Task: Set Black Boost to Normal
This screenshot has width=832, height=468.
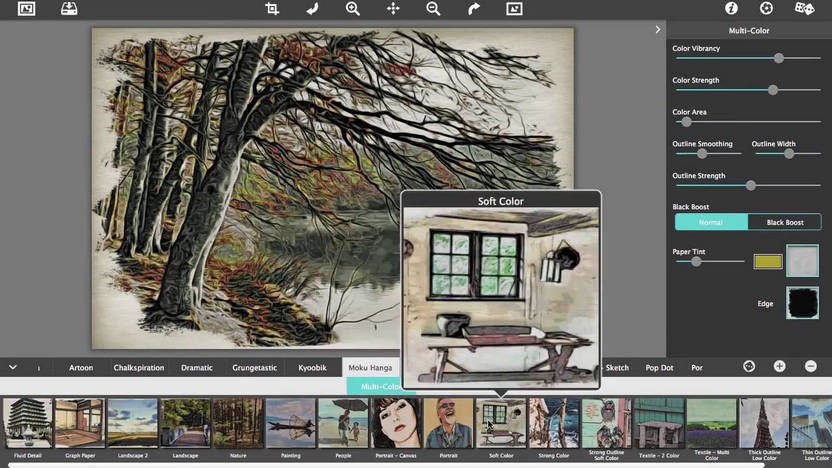Action: point(711,222)
